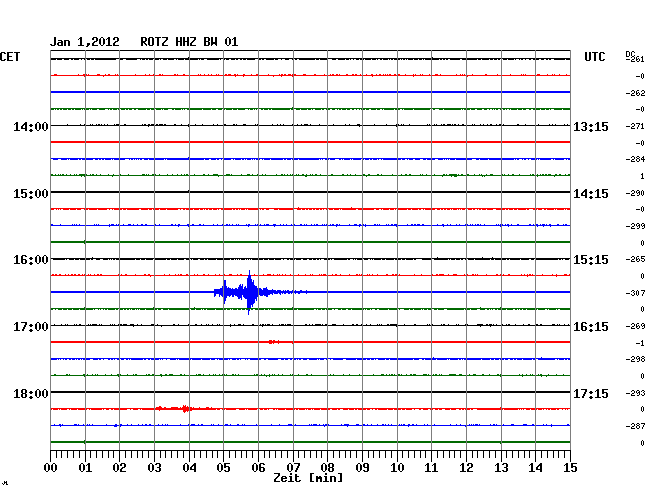The height and width of the screenshot is (494, 650).
Task: Click the CET column header
Action: point(10,56)
